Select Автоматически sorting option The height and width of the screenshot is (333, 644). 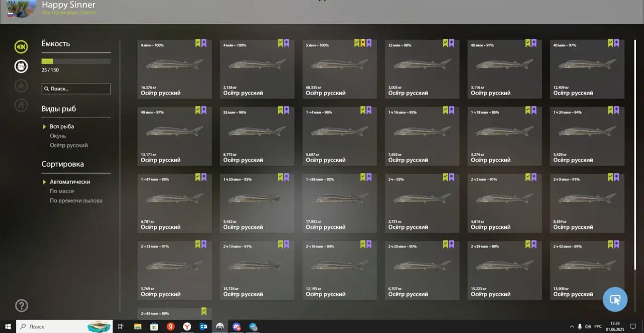[70, 182]
